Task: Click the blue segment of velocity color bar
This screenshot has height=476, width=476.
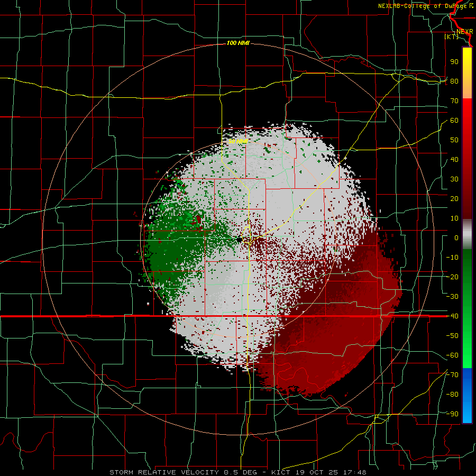Action: tap(467, 396)
